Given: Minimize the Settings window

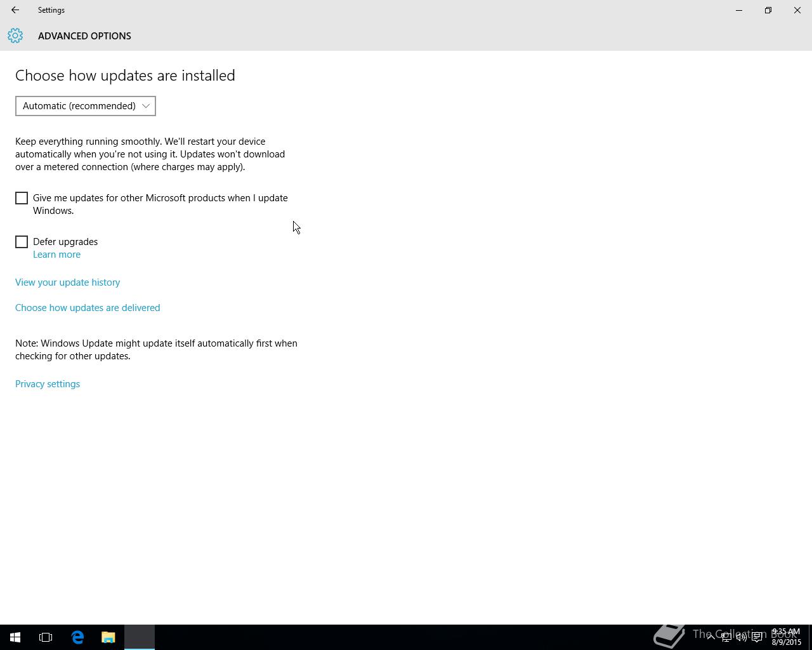Looking at the screenshot, I should click(x=739, y=10).
